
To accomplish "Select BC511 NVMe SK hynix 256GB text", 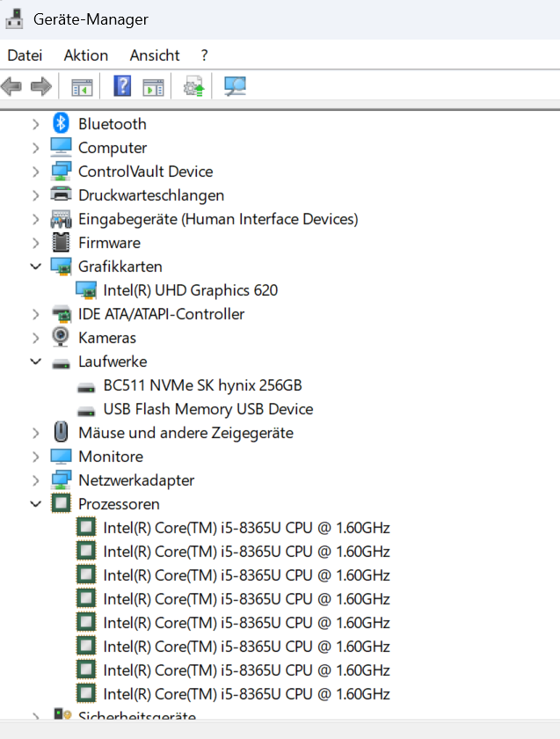I will 202,385.
